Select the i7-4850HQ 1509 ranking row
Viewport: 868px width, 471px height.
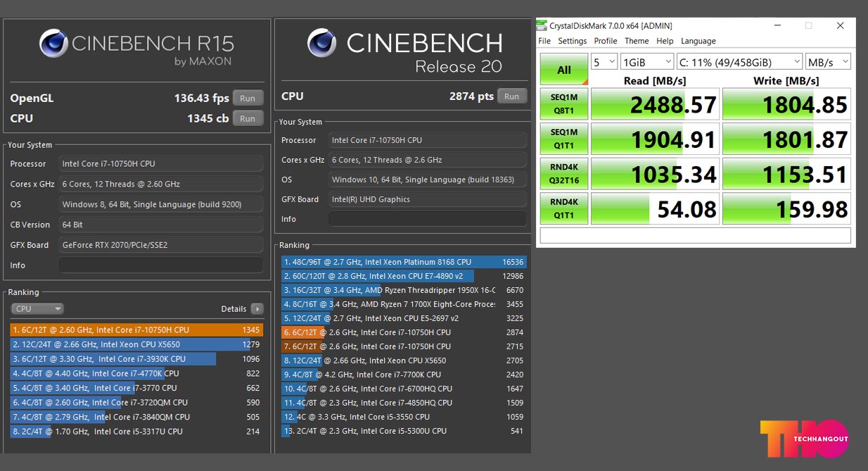(x=404, y=403)
